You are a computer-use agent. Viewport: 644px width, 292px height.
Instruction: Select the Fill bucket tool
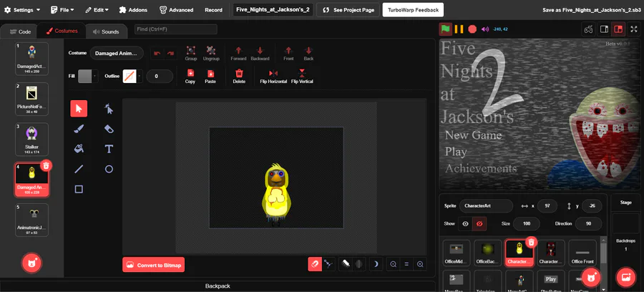click(x=79, y=149)
